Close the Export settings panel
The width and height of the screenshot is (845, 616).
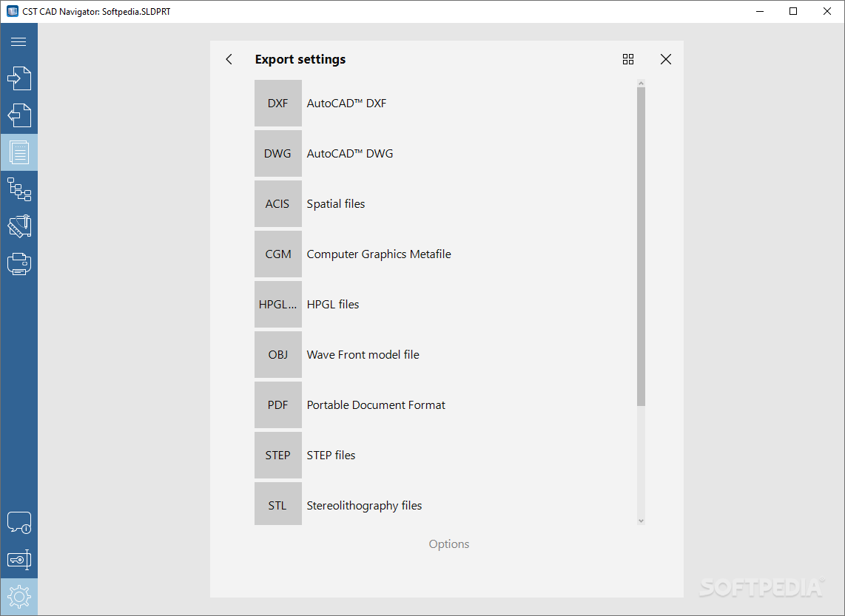[x=665, y=59]
